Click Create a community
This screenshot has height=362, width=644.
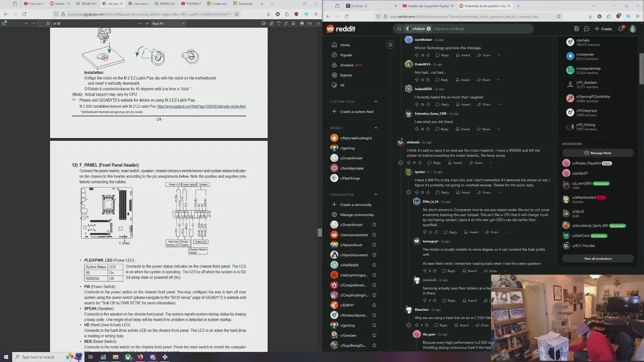point(352,205)
